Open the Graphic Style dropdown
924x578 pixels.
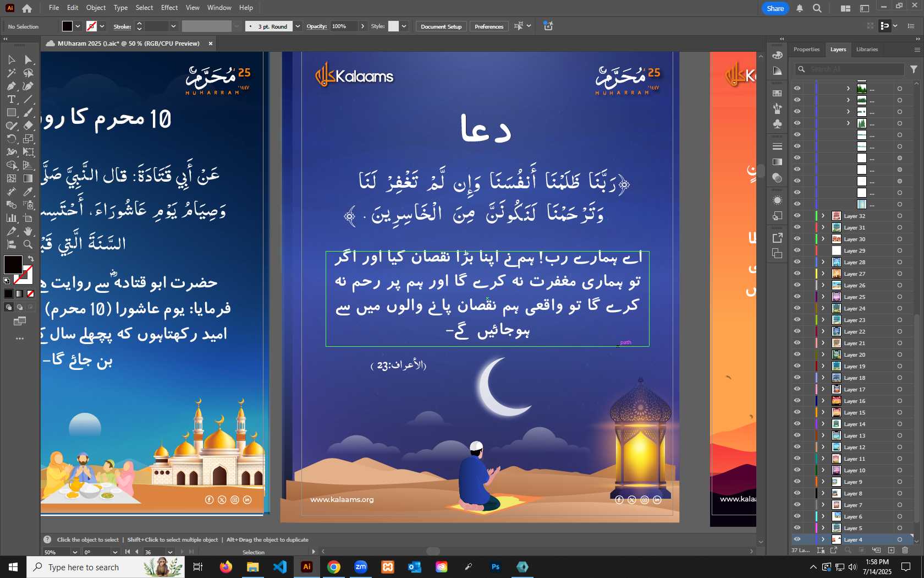(404, 26)
